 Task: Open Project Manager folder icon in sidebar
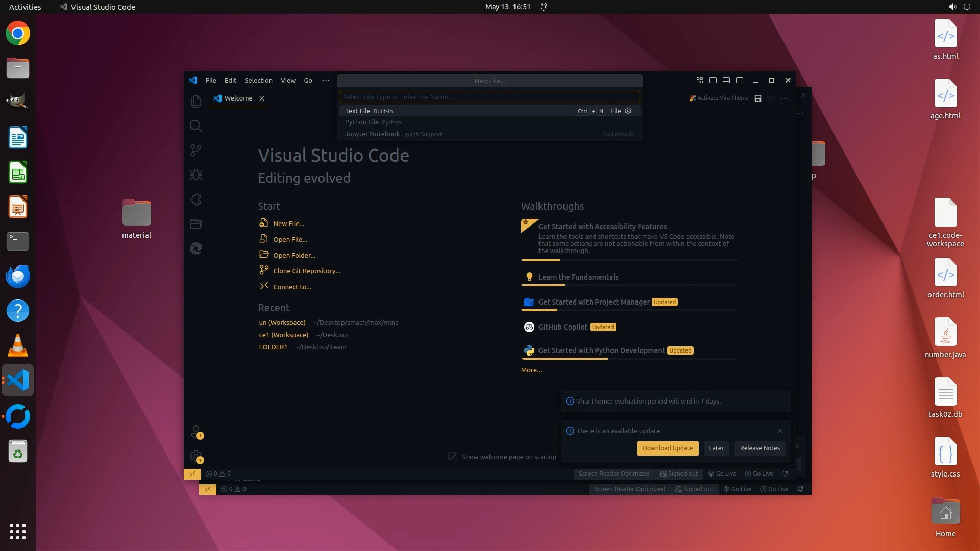click(x=196, y=224)
